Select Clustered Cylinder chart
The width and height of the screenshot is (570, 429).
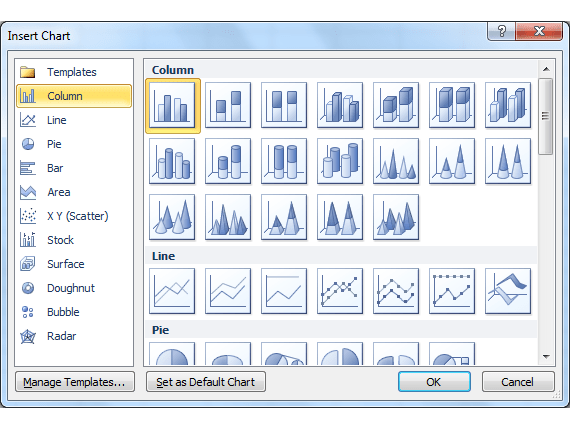click(x=172, y=161)
